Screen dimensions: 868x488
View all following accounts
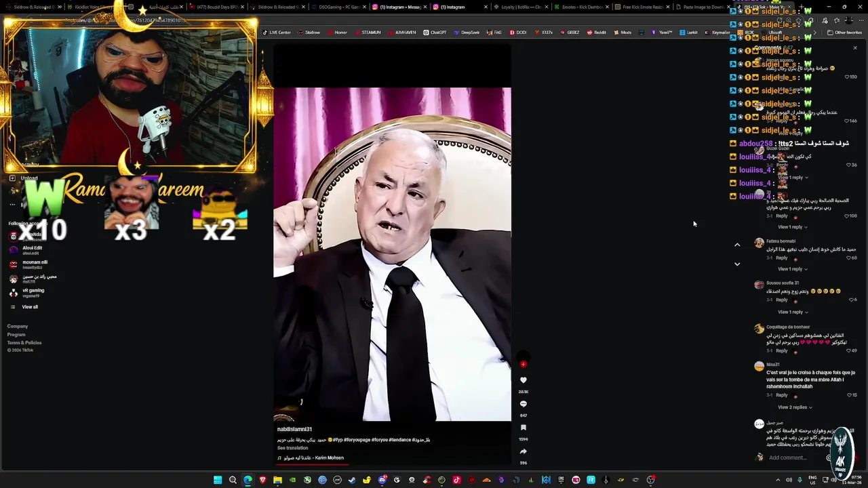click(30, 307)
